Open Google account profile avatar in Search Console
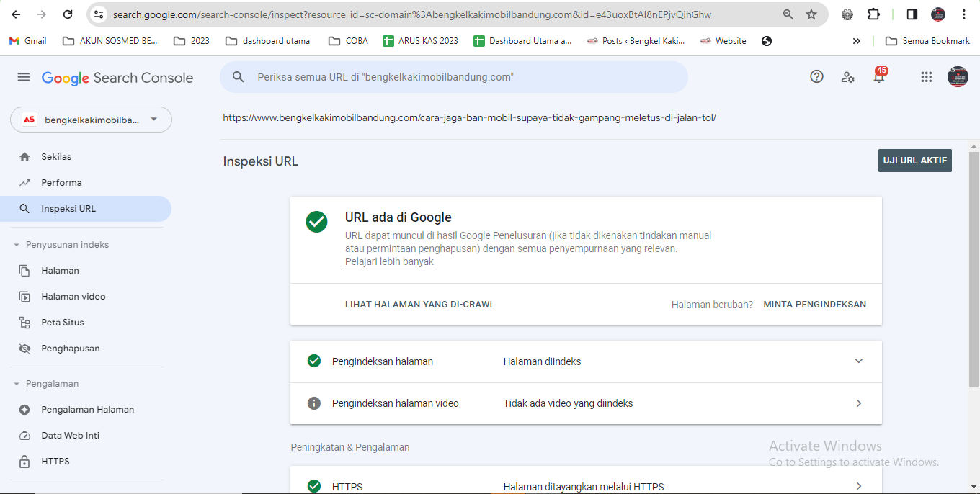 coord(958,77)
